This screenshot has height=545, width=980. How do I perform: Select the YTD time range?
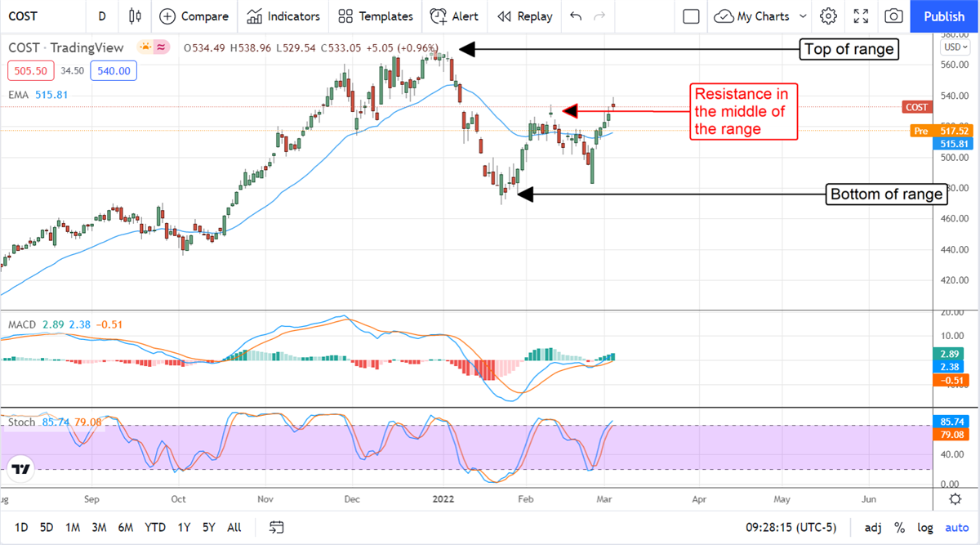pos(155,527)
